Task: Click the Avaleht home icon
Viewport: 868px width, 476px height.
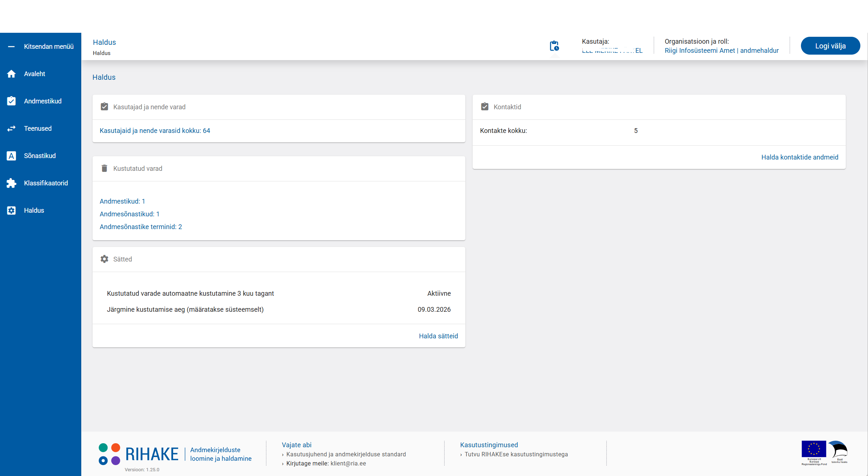Action: coord(11,74)
